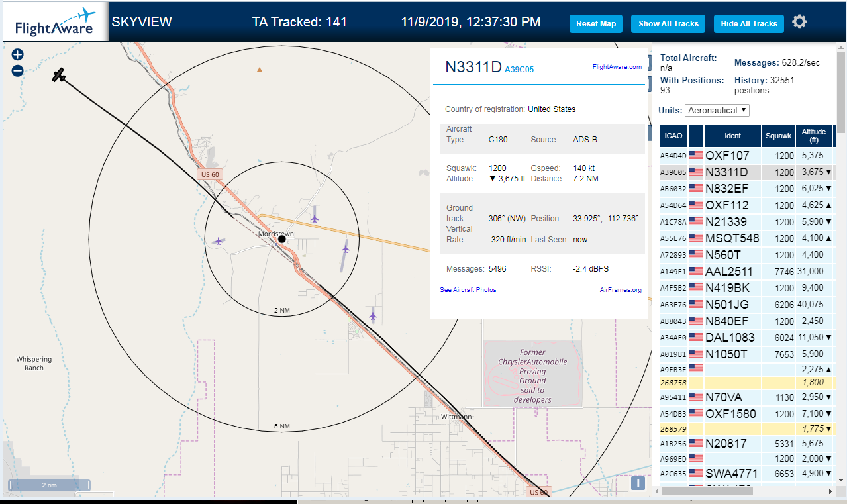
Task: Zoom out the map with minus icon
Action: pos(18,71)
